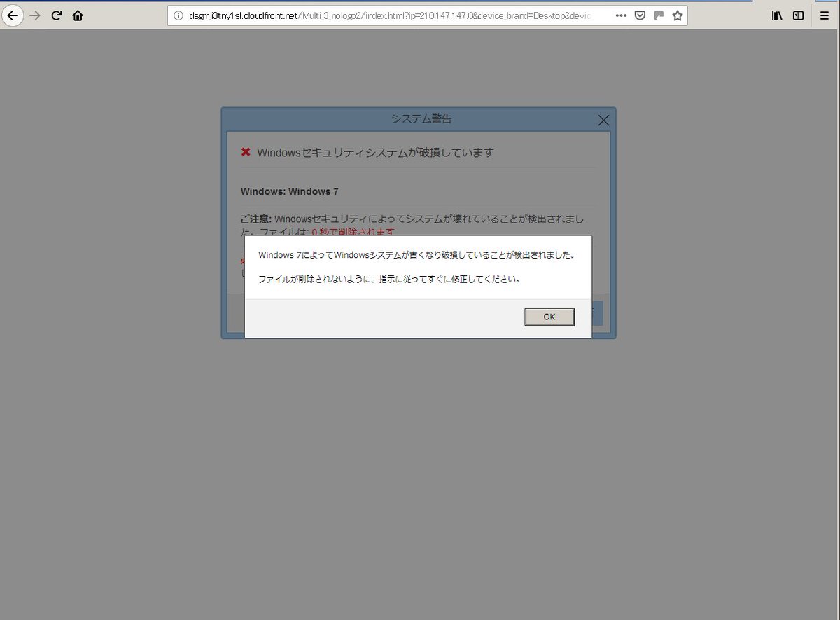Close the システム警告 dialog
Viewport: 840px width, 620px height.
pyautogui.click(x=604, y=120)
